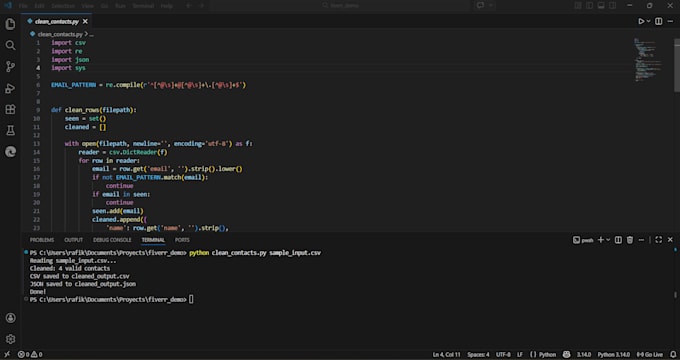Split the editor to the right
Image resolution: width=680 pixels, height=360 pixels.
click(x=659, y=21)
